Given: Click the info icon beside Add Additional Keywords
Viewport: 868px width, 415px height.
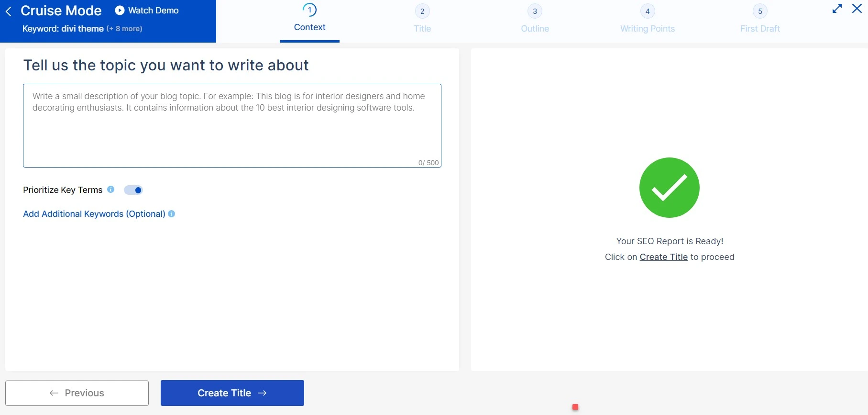Looking at the screenshot, I should (172, 214).
